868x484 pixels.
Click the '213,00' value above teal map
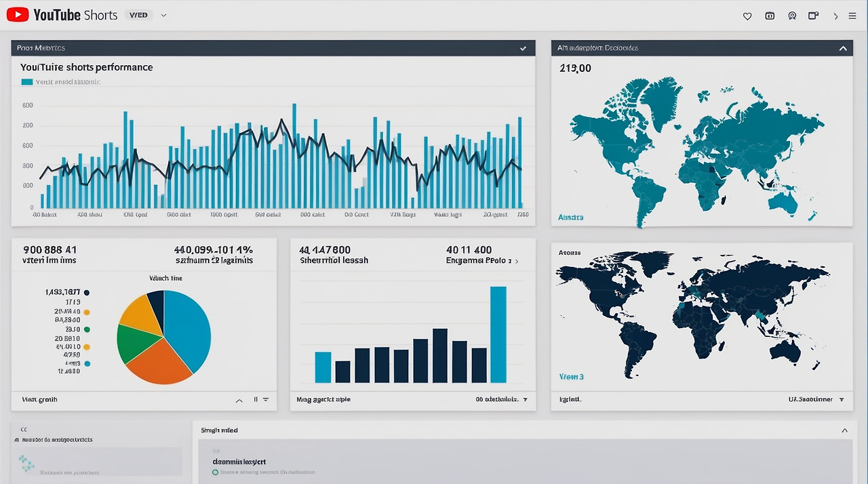[x=575, y=68]
